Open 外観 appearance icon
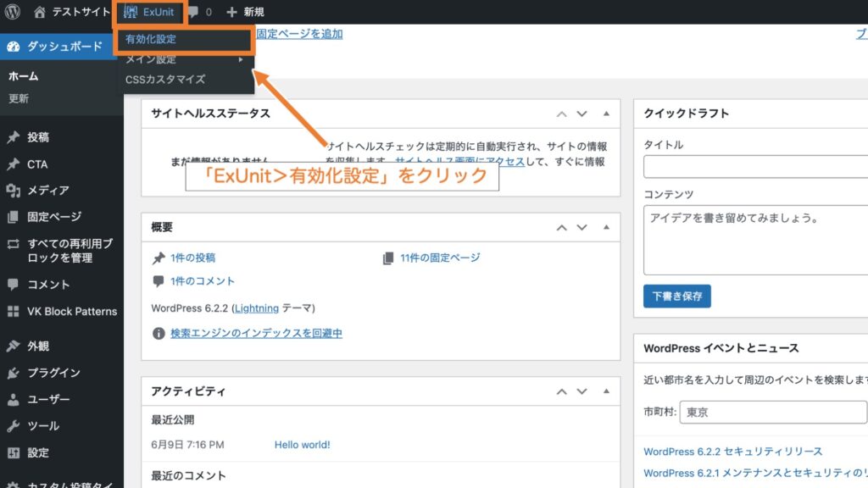 [x=19, y=346]
